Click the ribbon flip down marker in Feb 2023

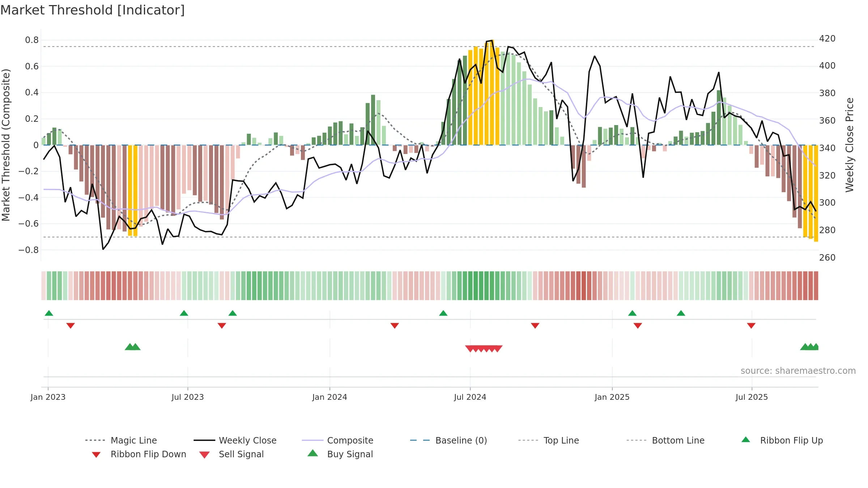(71, 326)
